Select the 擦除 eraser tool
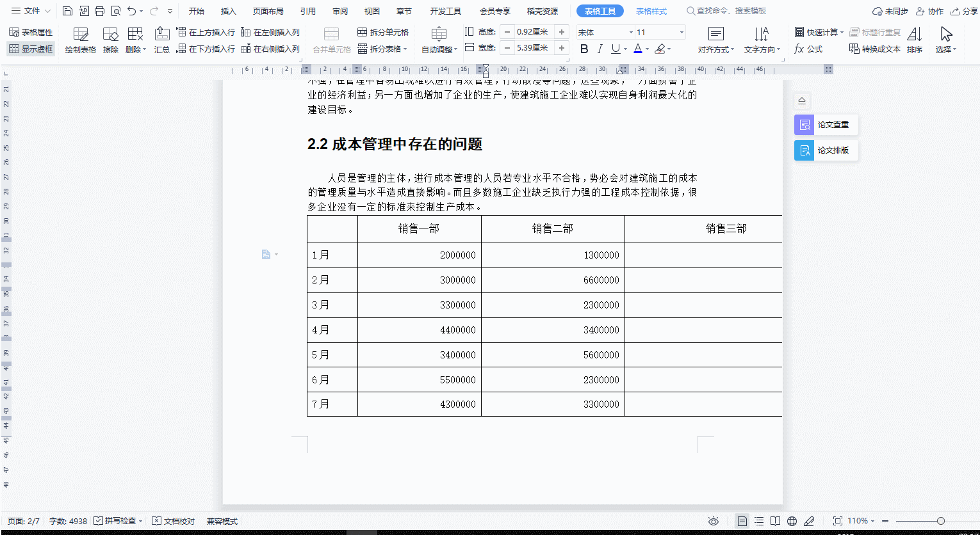Viewport: 980px width, 535px height. point(111,40)
